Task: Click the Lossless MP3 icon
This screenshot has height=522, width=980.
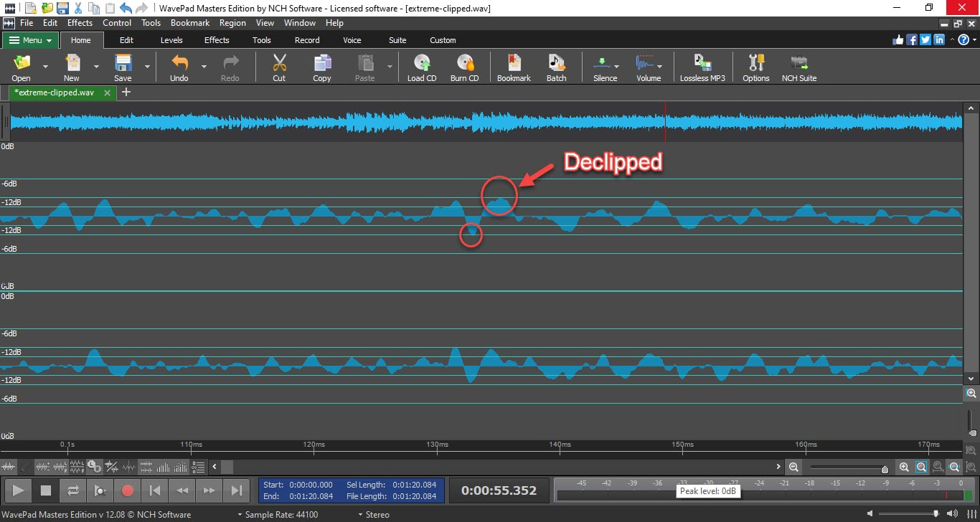Action: pyautogui.click(x=702, y=63)
